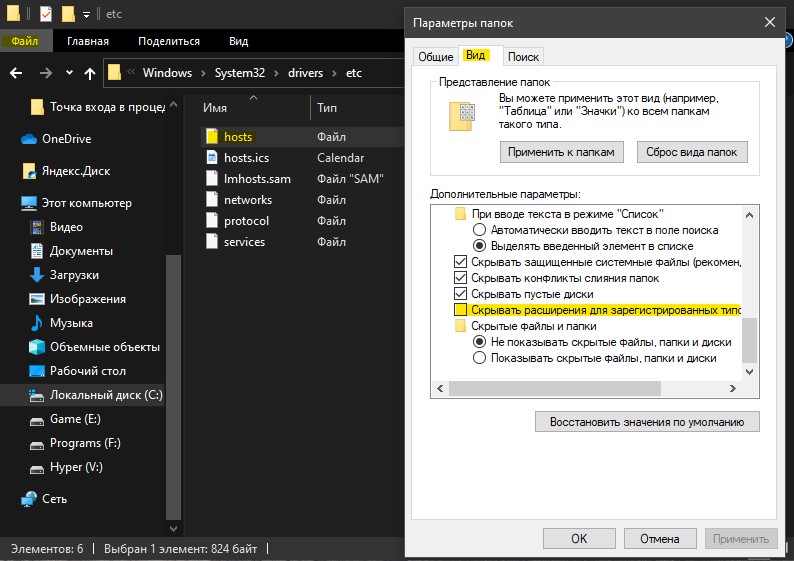
Task: Uncheck Скрывать пустые диски checkbox
Action: [x=460, y=294]
